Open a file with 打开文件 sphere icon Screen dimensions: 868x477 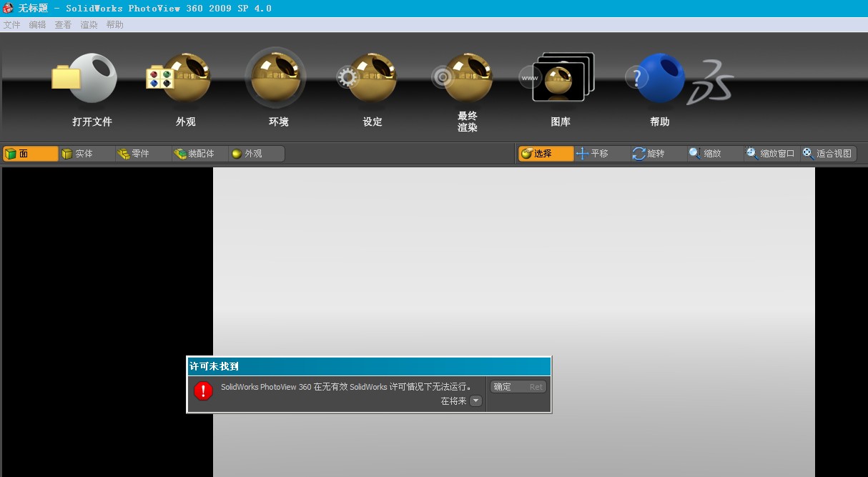85,79
